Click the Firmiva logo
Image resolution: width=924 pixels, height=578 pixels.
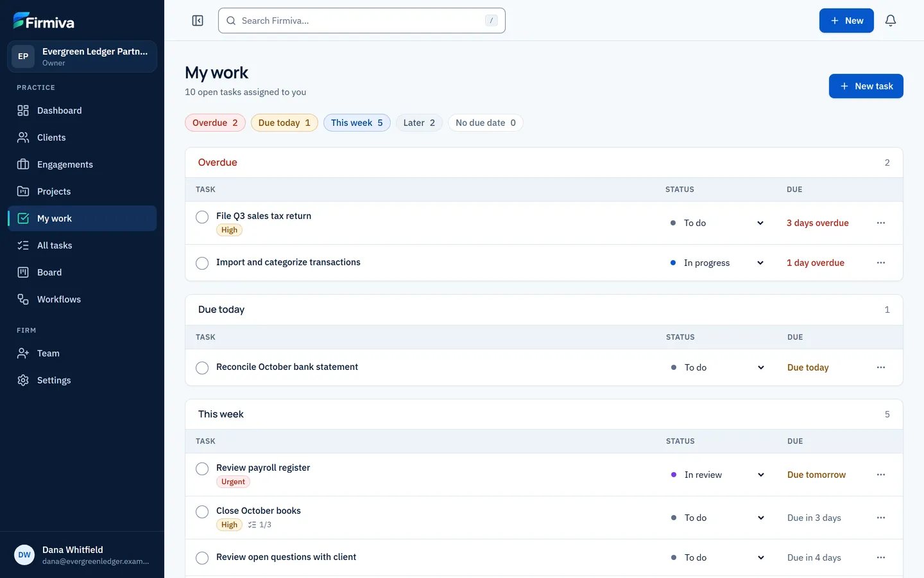tap(44, 21)
